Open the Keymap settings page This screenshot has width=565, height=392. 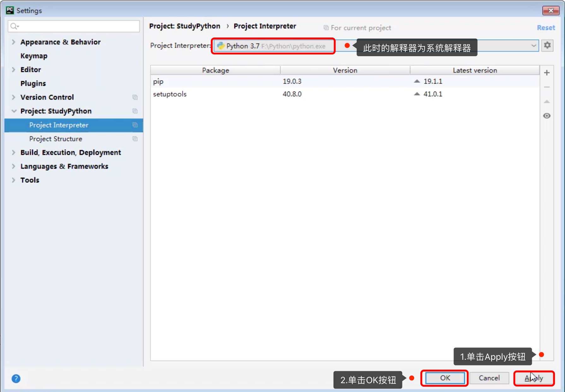(x=34, y=56)
